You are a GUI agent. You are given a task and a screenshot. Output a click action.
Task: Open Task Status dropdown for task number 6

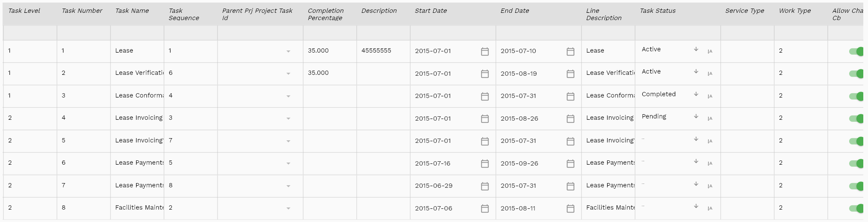[670, 161]
